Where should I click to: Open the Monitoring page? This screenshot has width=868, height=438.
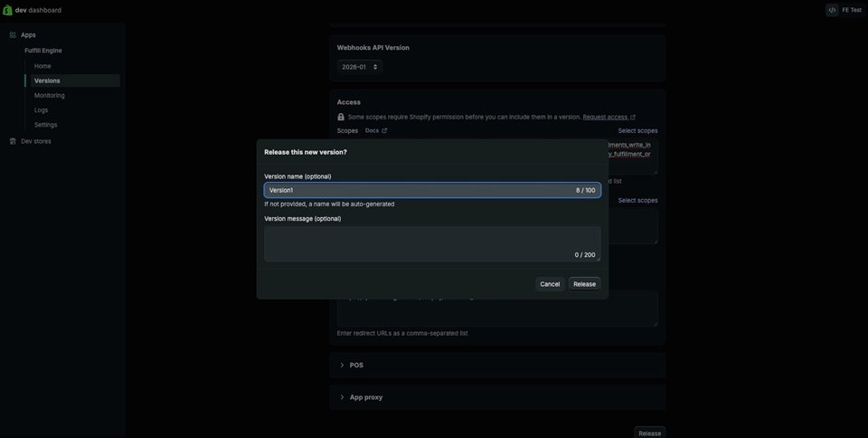coord(49,95)
